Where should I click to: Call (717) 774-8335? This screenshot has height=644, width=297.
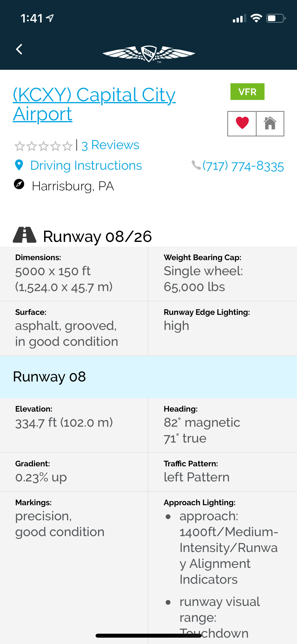pyautogui.click(x=243, y=166)
